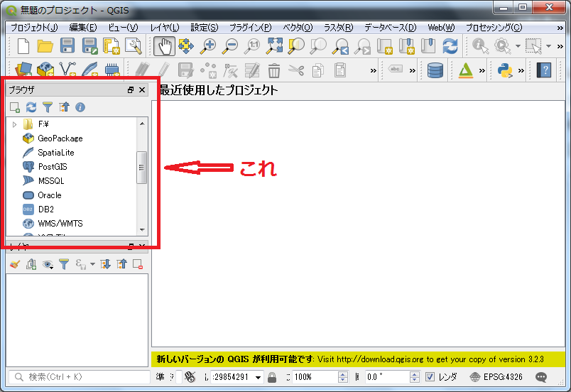Toggle the render checkbox in status bar

point(430,376)
